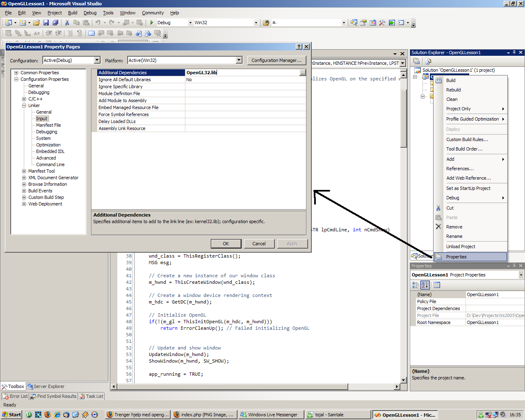
Task: Expand the Common Properties tree node
Action: click(16, 73)
